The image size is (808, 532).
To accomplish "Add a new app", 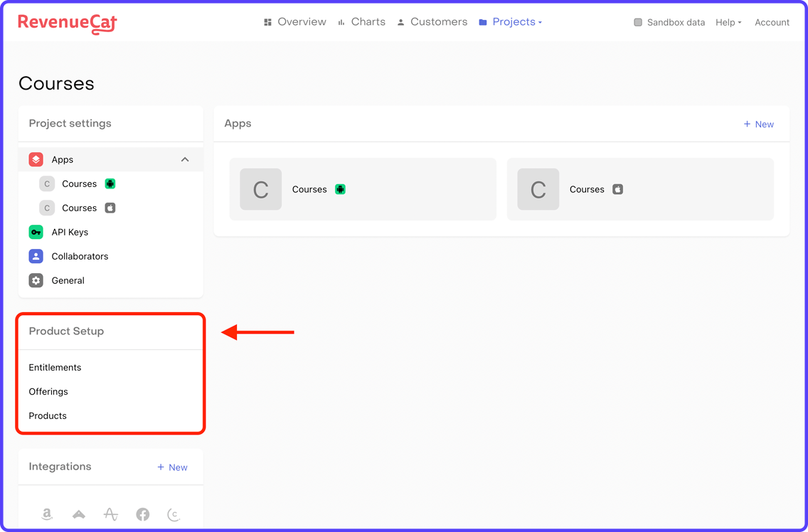I will tap(758, 124).
